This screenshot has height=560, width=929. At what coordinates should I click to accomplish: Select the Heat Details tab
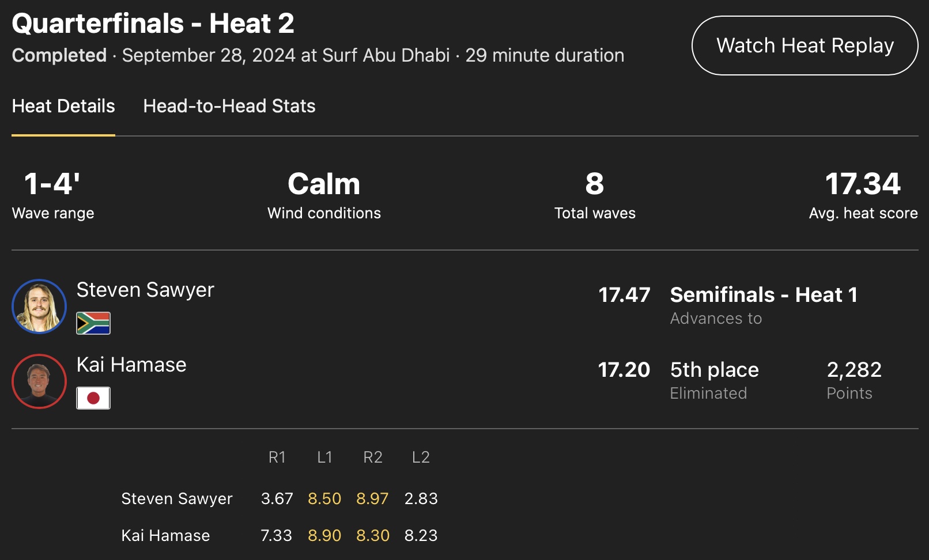tap(63, 106)
